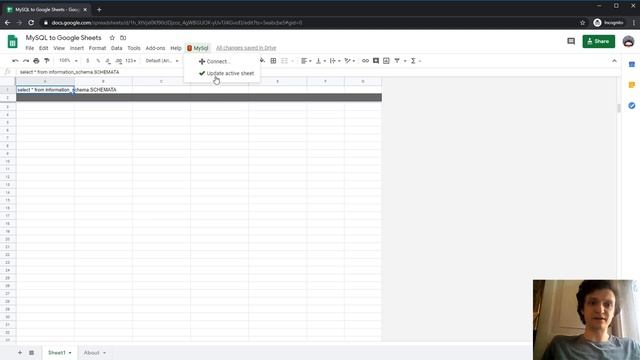Viewport: 640px width, 360px height.
Task: Click the browser reload button
Action: [x=31, y=23]
